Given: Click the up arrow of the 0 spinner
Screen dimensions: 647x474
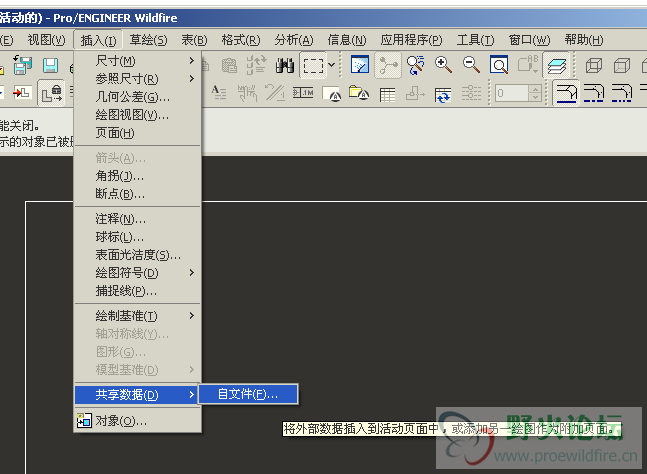Looking at the screenshot, I should (535, 89).
